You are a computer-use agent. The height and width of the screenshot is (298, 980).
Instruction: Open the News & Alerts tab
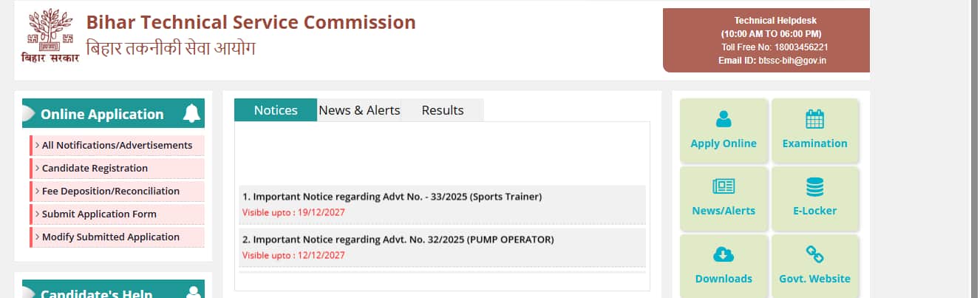pyautogui.click(x=359, y=110)
